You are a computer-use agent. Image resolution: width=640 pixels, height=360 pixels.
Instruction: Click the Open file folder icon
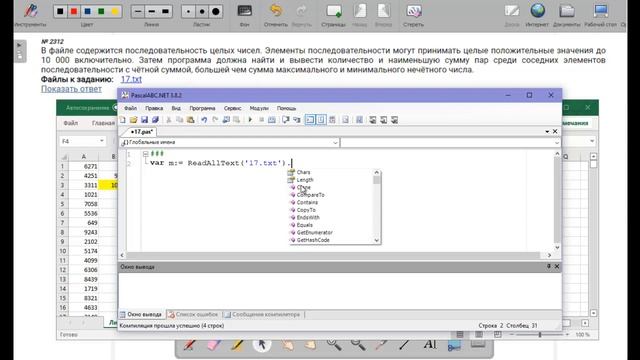(x=133, y=120)
